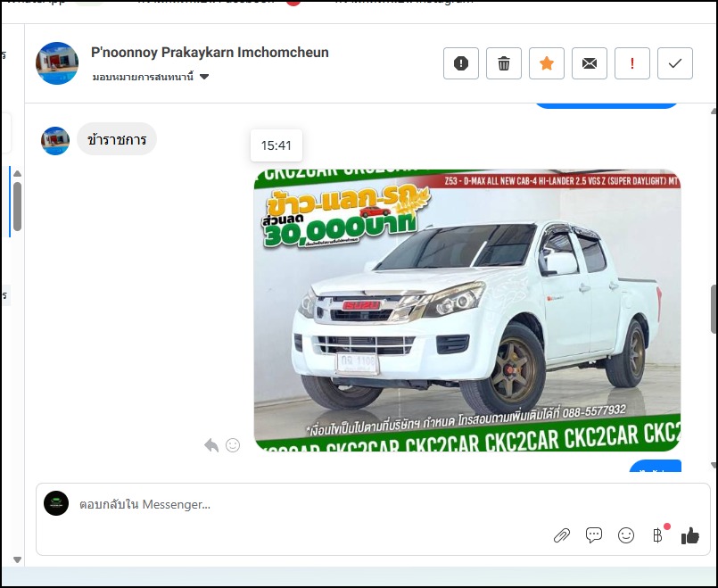Attach a file with paperclip icon
The height and width of the screenshot is (588, 718).
click(x=562, y=534)
